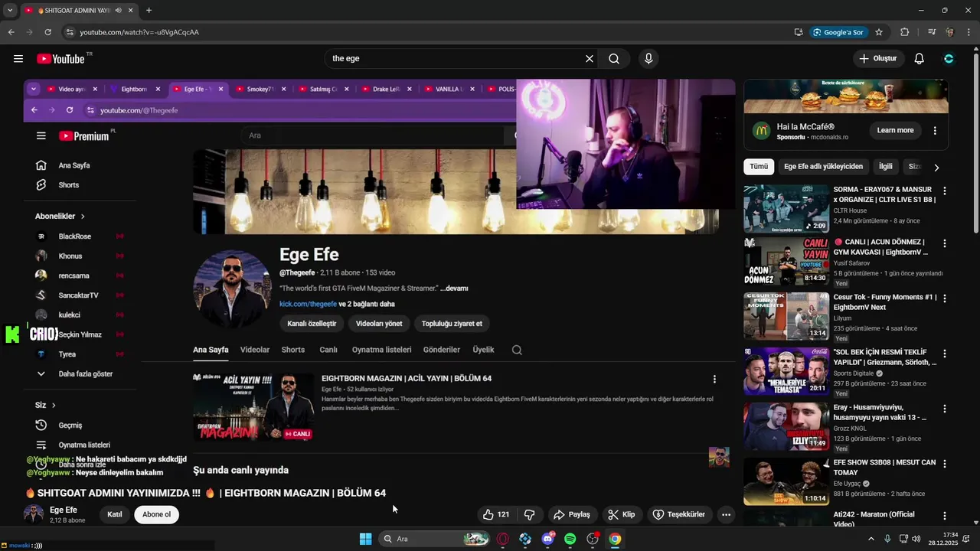Close the SHITGOAT ADMINI tab
This screenshot has width=980, height=551.
(131, 10)
